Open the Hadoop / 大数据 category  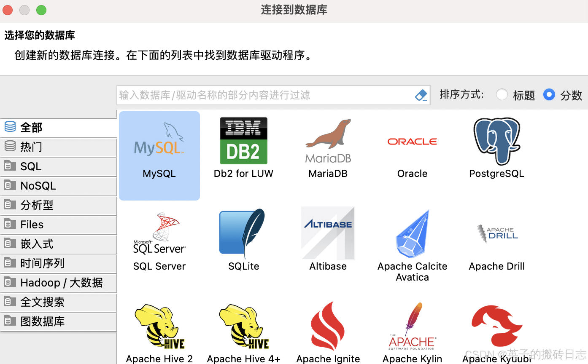[x=59, y=283]
